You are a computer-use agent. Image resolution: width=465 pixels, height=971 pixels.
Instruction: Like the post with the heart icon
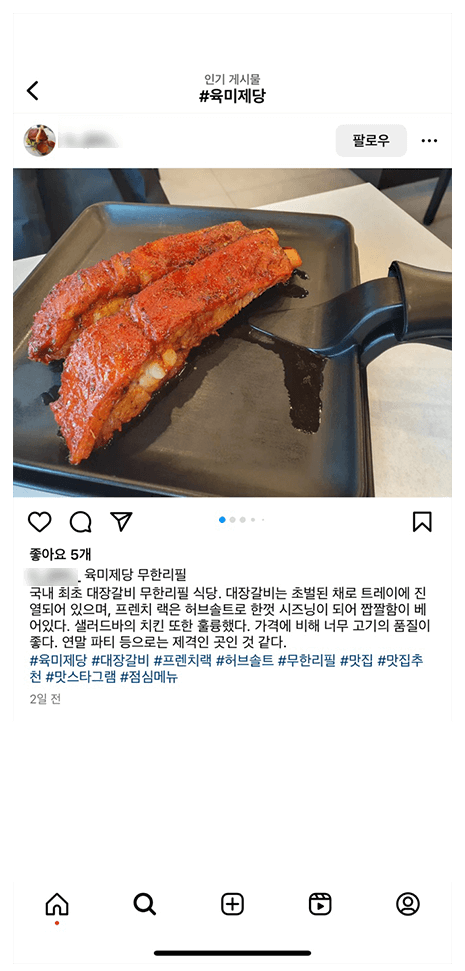pos(40,522)
